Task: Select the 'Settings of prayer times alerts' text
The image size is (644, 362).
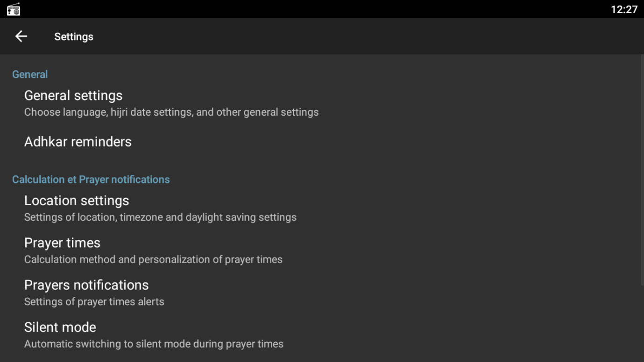Action: tap(94, 302)
